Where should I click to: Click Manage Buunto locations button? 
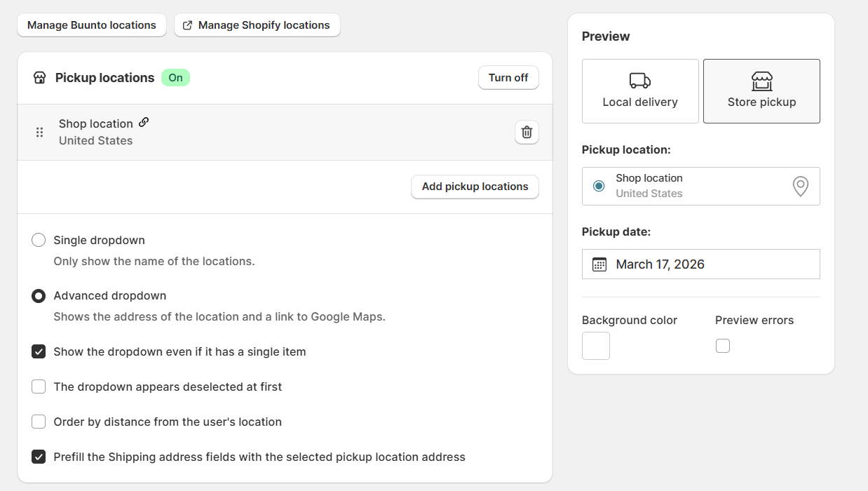point(92,25)
